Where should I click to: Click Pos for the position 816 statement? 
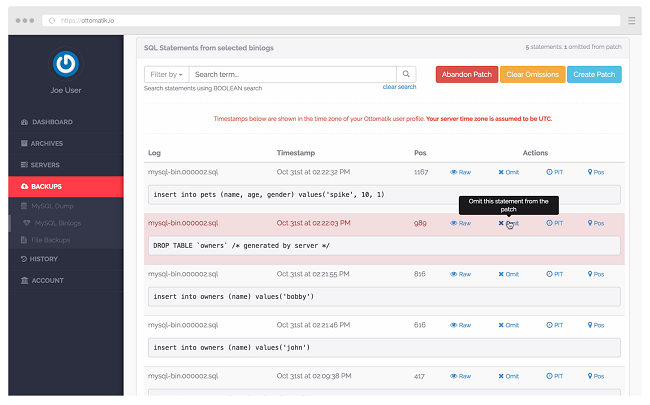pos(596,274)
